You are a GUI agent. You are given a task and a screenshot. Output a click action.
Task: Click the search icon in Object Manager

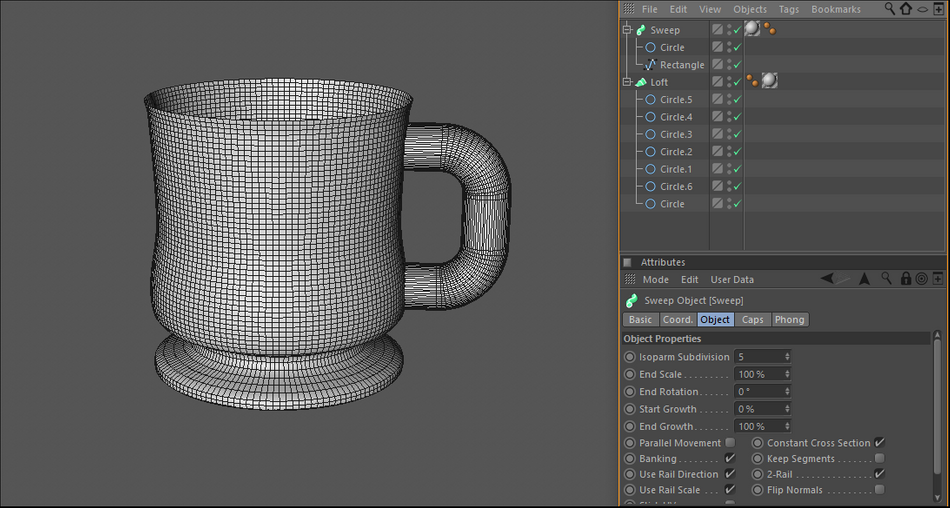(890, 9)
